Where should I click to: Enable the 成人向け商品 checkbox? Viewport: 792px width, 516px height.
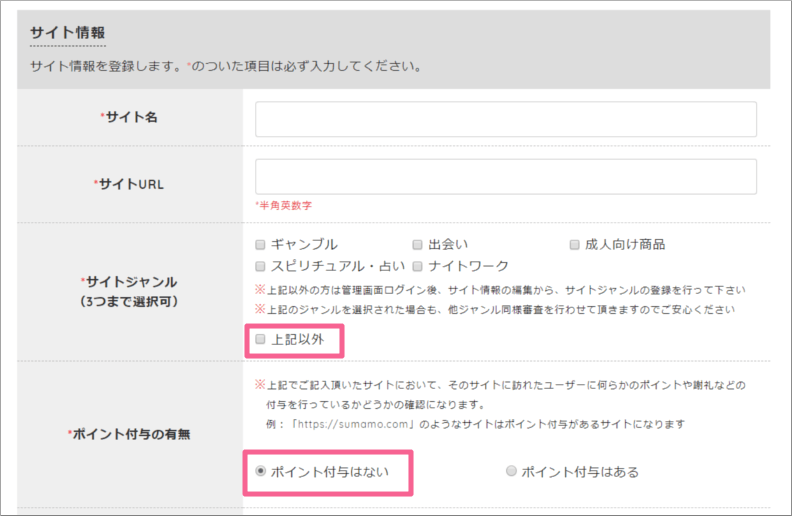coord(574,245)
